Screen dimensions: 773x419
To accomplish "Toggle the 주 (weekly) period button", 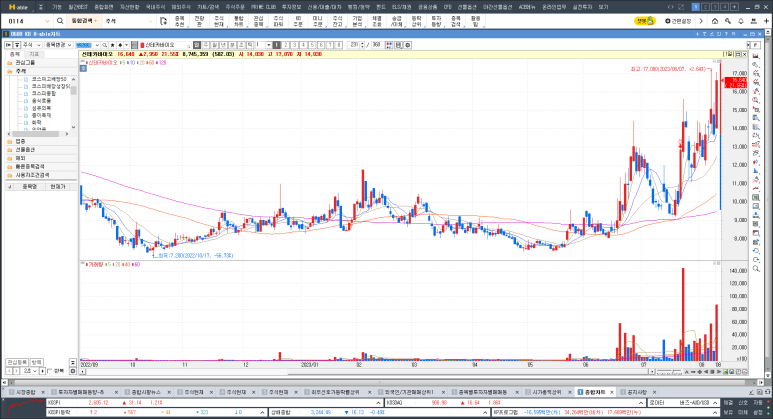I will pyautogui.click(x=206, y=45).
